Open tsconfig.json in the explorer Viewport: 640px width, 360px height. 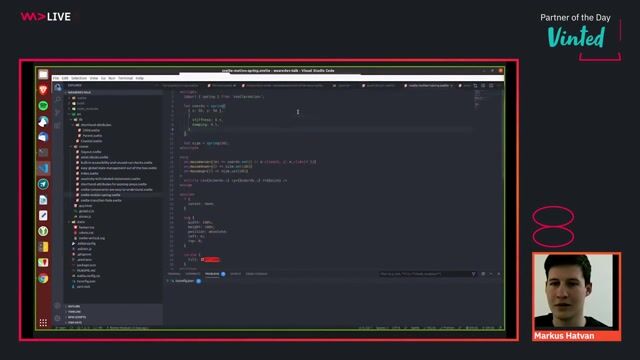pos(86,281)
